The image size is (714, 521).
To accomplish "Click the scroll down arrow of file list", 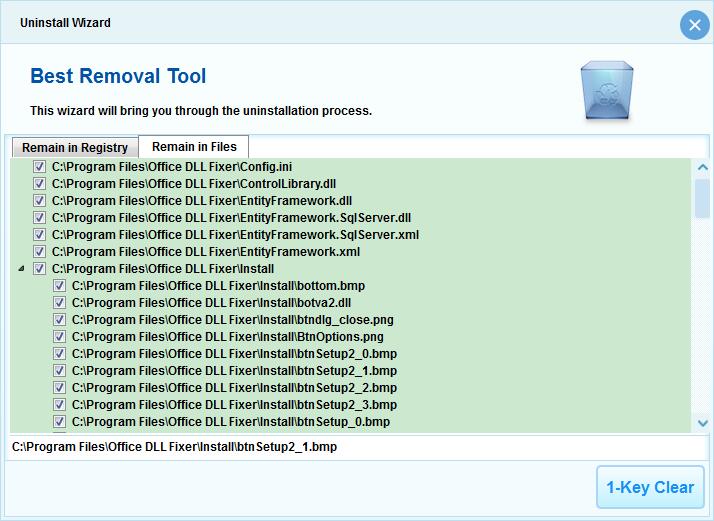I will pyautogui.click(x=703, y=423).
